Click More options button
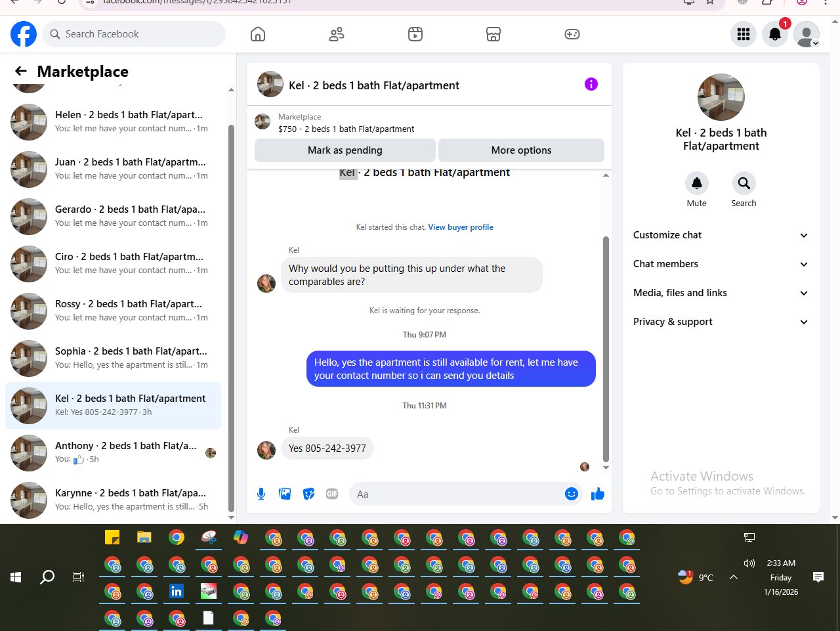This screenshot has width=840, height=631. [x=521, y=150]
